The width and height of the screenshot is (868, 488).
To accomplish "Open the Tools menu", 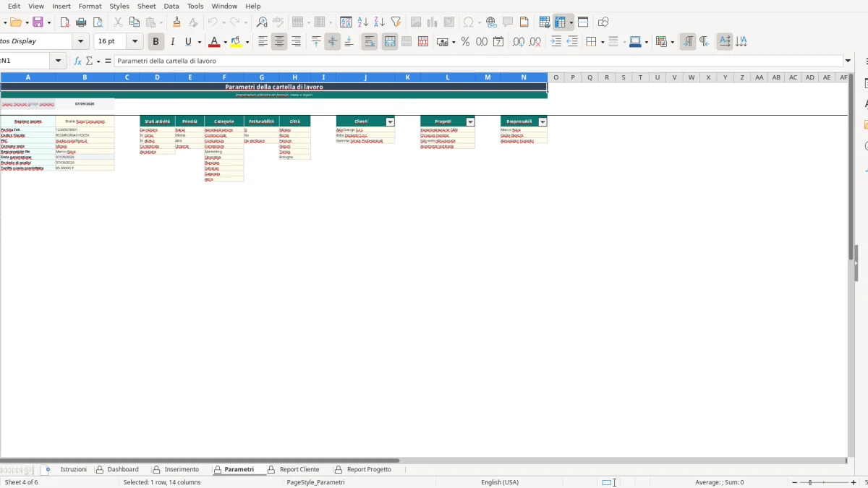I will click(x=195, y=6).
